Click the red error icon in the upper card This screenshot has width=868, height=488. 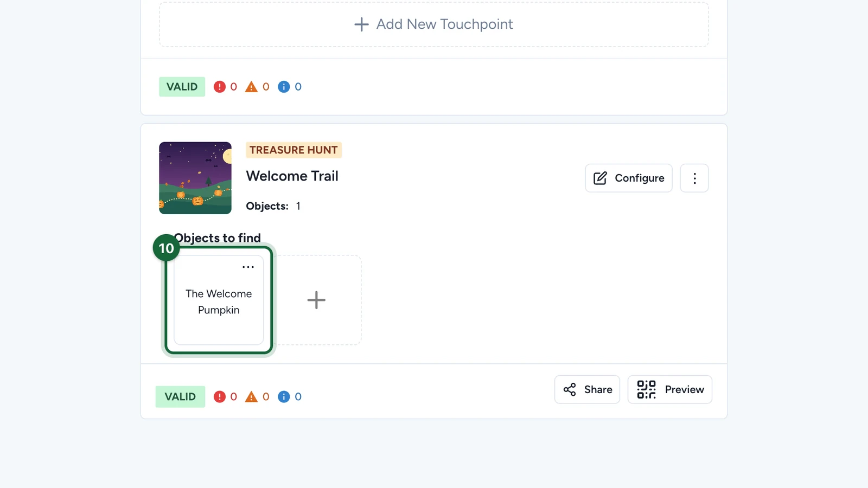click(219, 87)
